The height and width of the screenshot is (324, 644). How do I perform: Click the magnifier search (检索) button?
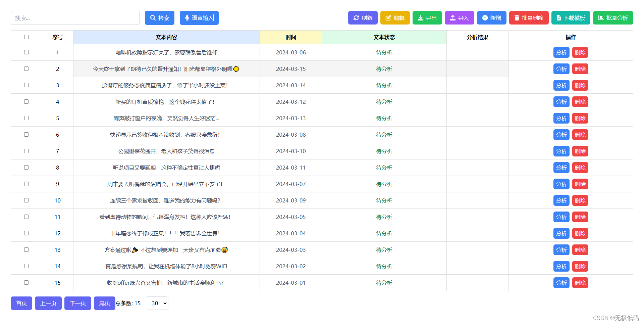click(x=159, y=18)
